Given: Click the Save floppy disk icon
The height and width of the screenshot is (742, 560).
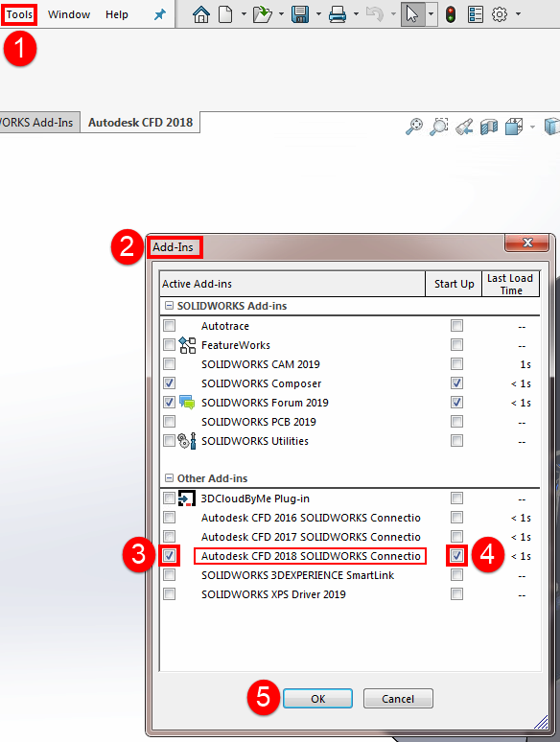Looking at the screenshot, I should tap(300, 14).
